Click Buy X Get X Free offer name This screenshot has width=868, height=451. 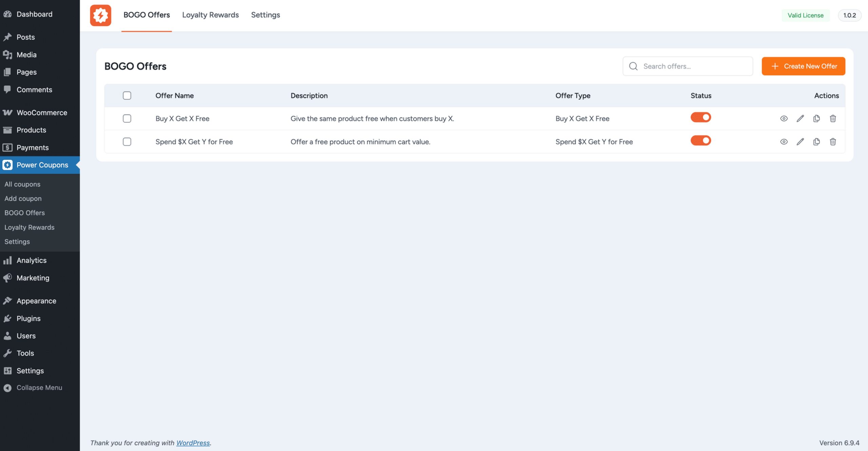click(182, 118)
